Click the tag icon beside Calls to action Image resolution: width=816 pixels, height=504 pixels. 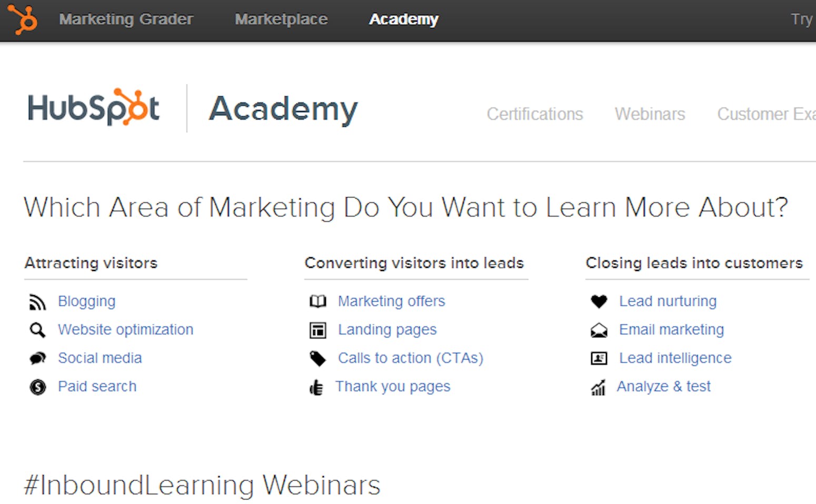318,359
